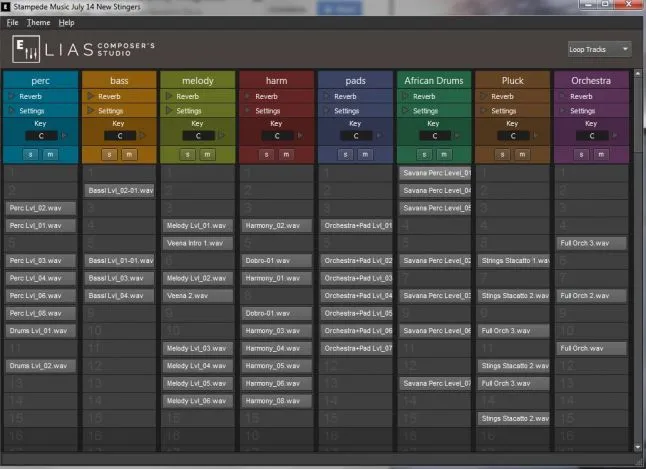Expand Reverb on the pads track
Image resolution: width=646 pixels, height=469 pixels.
click(326, 96)
